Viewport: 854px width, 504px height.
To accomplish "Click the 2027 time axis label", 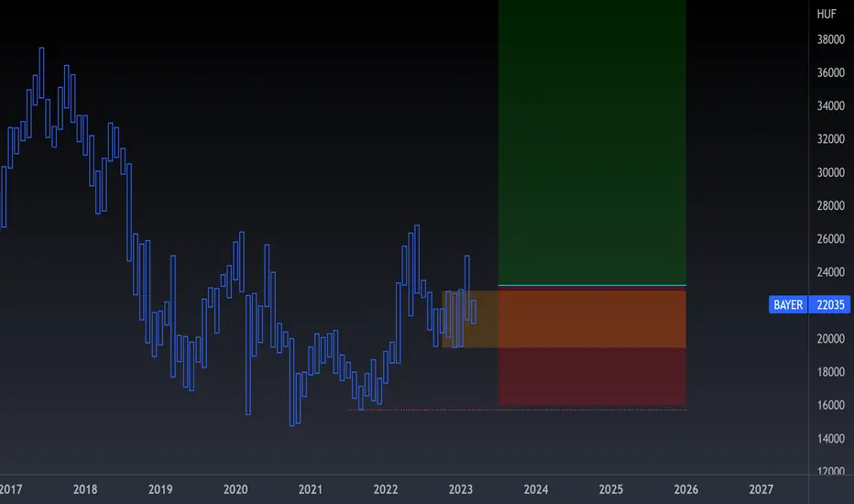I will [761, 489].
